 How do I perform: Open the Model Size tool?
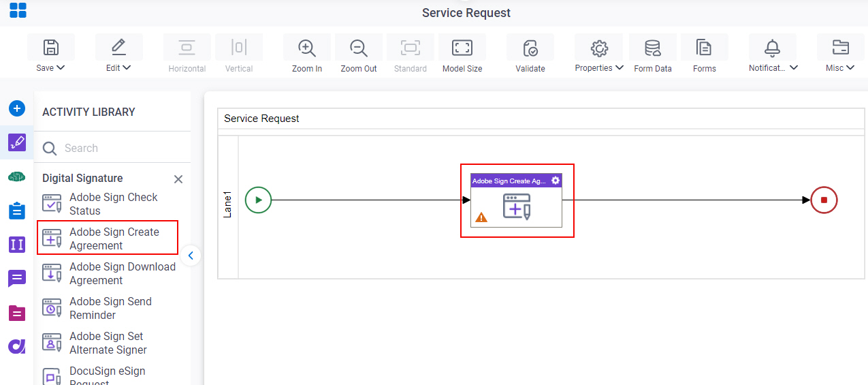click(x=462, y=54)
